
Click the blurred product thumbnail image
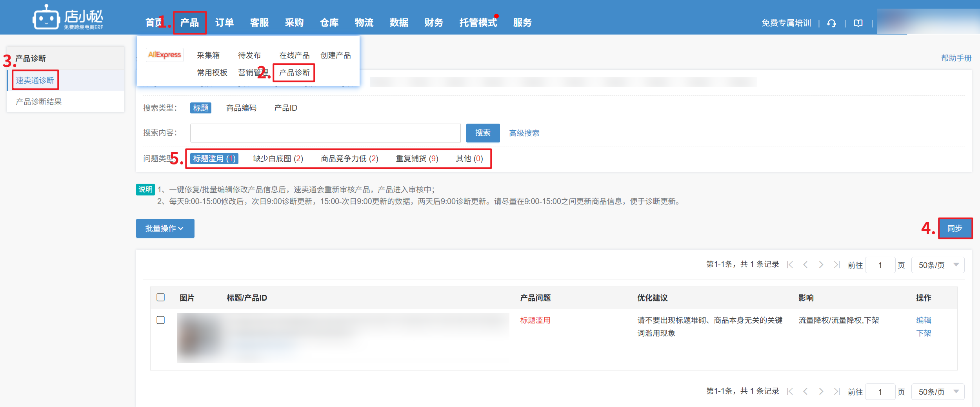198,338
